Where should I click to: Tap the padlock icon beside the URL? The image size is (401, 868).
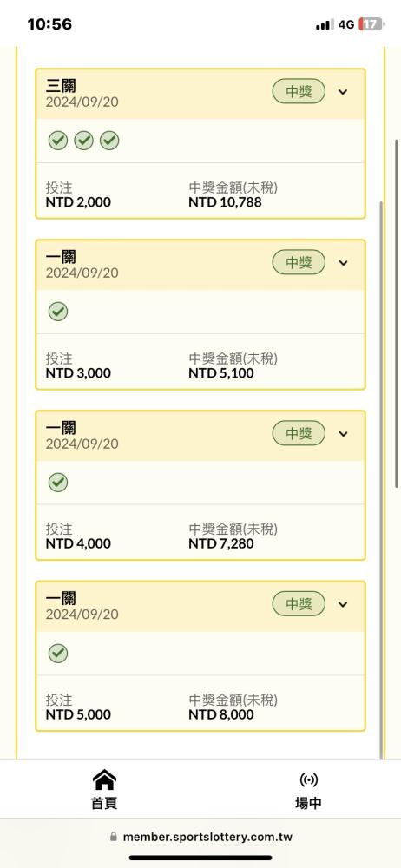(x=114, y=837)
